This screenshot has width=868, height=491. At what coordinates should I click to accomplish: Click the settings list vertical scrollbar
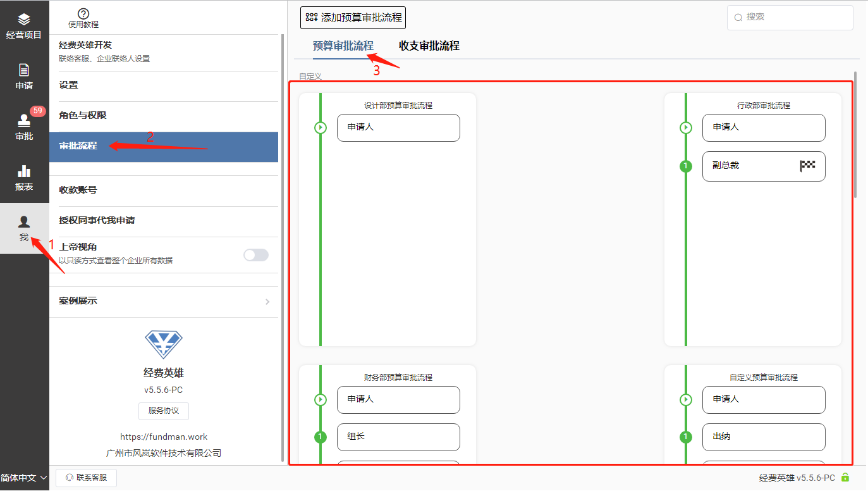282,248
